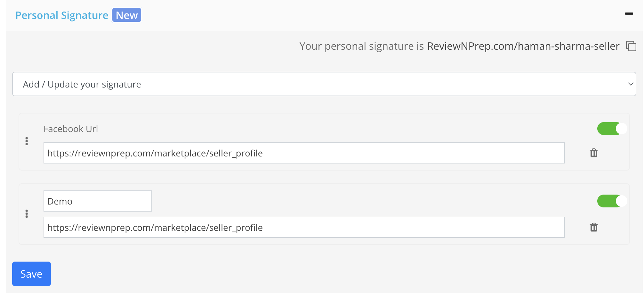Delete the Demo signature row
The height and width of the screenshot is (293, 644).
(594, 227)
